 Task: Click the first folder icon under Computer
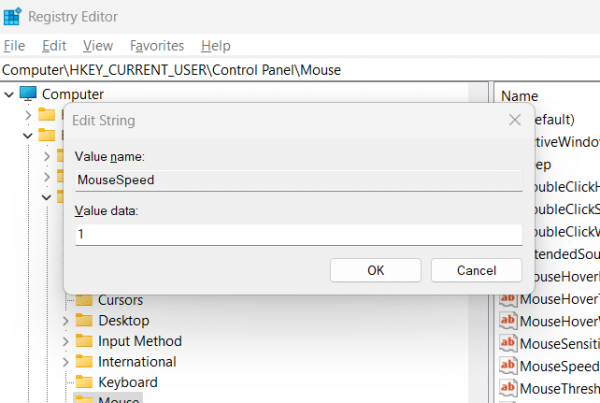coord(47,114)
